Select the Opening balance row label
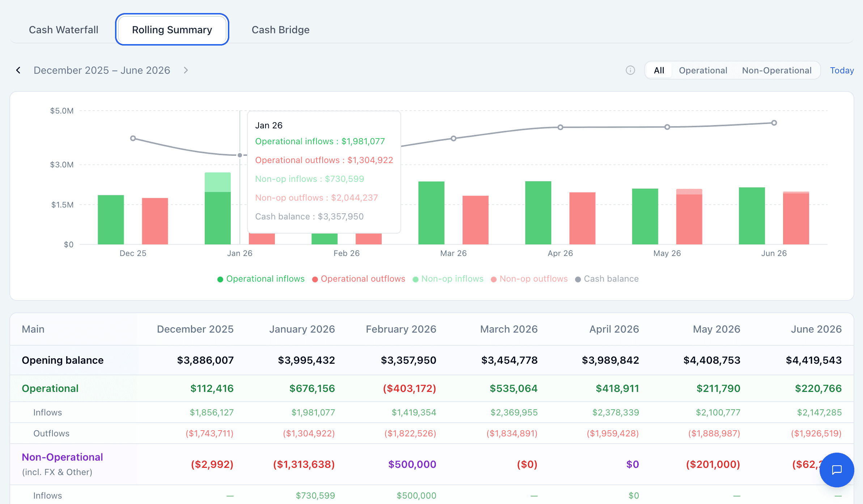The width and height of the screenshot is (863, 504). point(63,360)
